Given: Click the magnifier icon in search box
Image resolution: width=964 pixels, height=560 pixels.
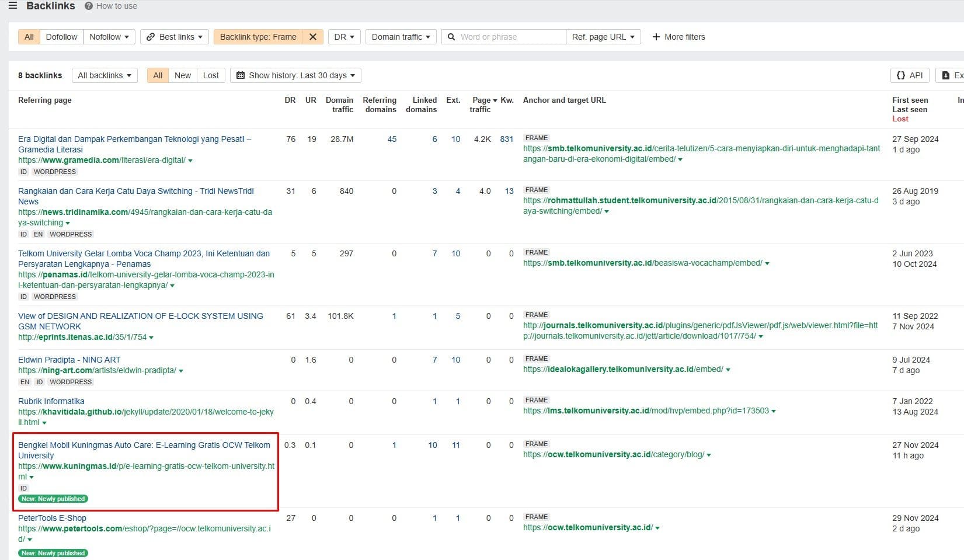Looking at the screenshot, I should pyautogui.click(x=451, y=36).
